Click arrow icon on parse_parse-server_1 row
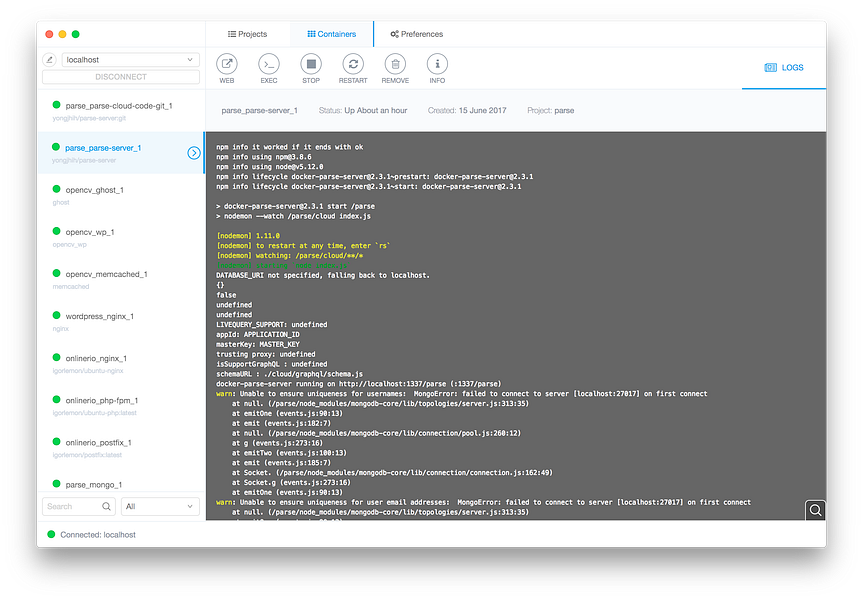This screenshot has height=600, width=863. [x=194, y=153]
